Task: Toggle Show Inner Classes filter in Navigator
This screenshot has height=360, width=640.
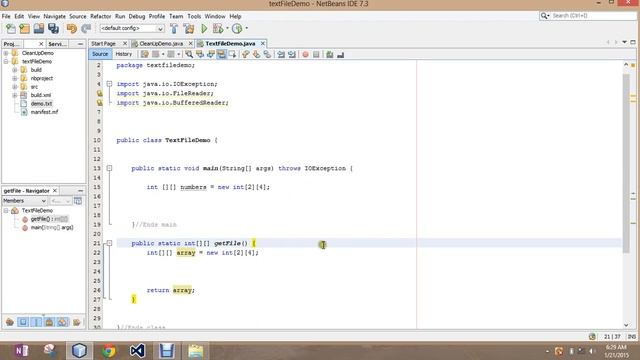Action: click(62, 322)
